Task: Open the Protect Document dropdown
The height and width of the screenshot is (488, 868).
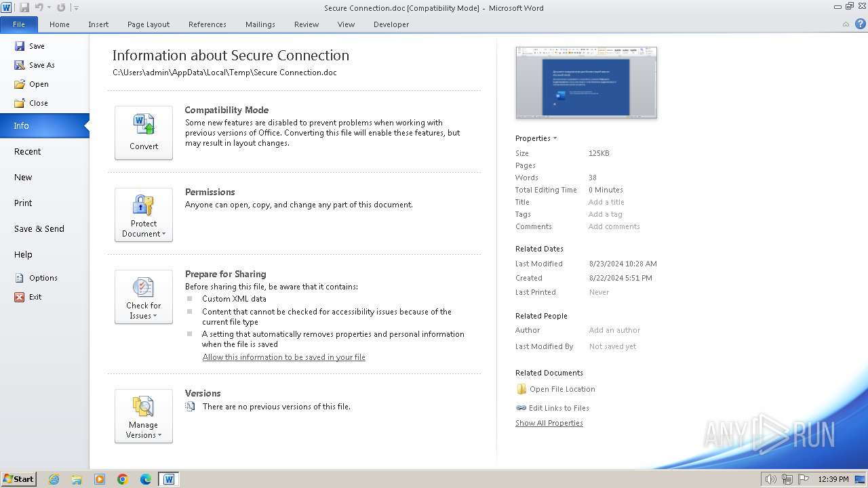Action: tap(144, 215)
